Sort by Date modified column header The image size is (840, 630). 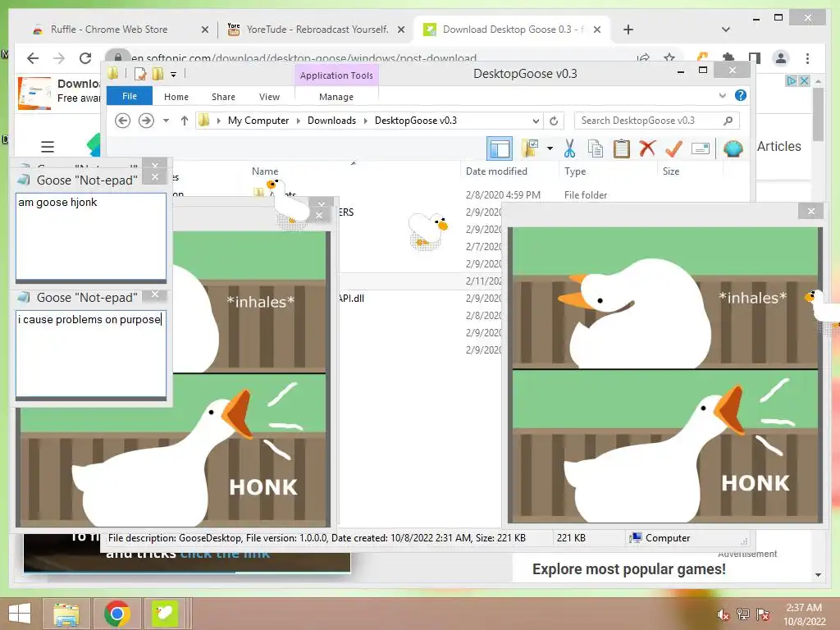click(x=496, y=171)
